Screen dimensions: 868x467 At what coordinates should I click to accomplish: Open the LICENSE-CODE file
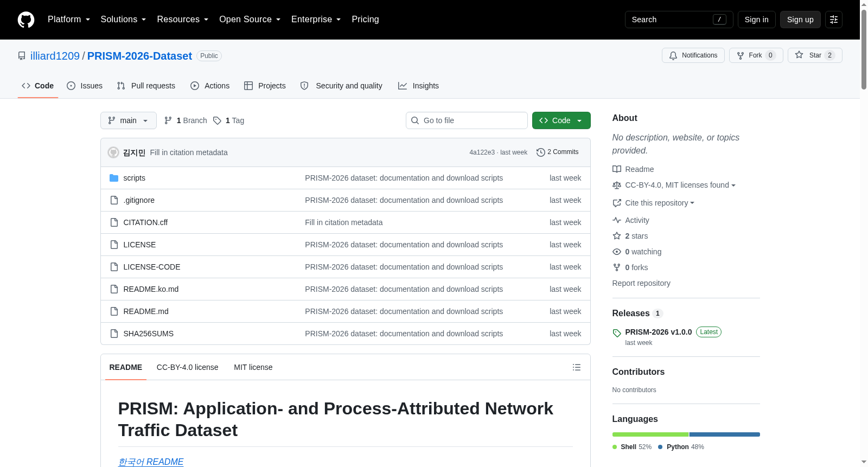click(x=152, y=267)
